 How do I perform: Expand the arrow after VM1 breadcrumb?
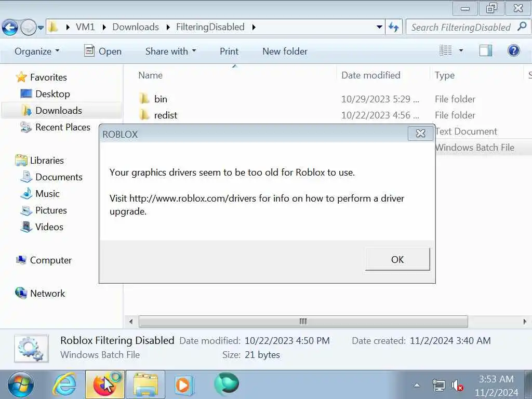[x=104, y=27]
